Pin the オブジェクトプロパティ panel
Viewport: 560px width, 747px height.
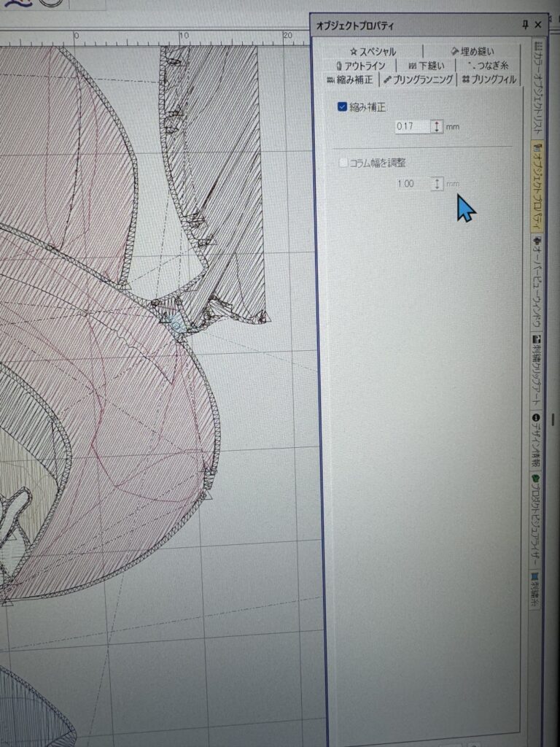[x=525, y=26]
